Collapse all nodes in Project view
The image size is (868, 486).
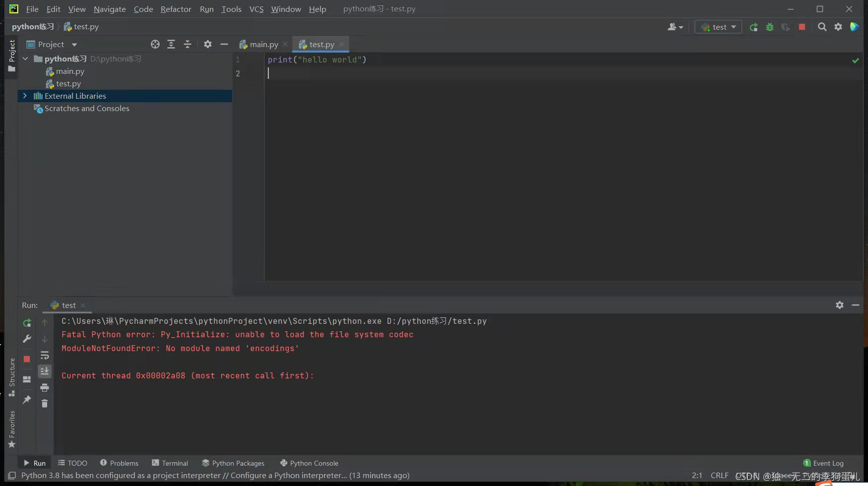(187, 44)
